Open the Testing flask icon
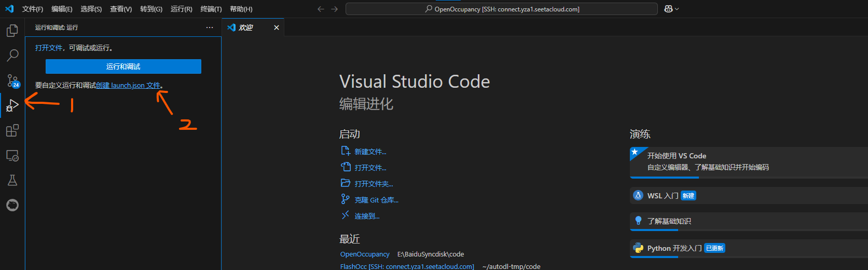 pyautogui.click(x=12, y=180)
